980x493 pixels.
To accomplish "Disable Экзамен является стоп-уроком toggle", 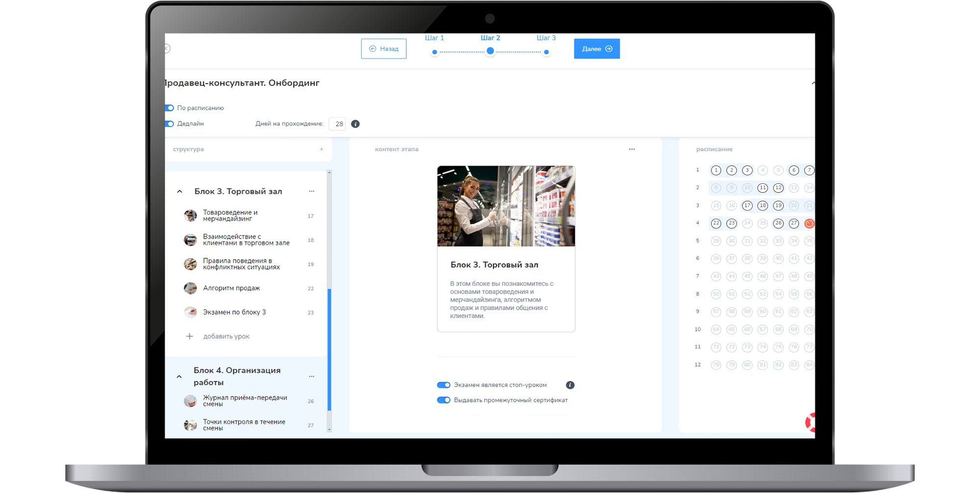I will point(443,385).
